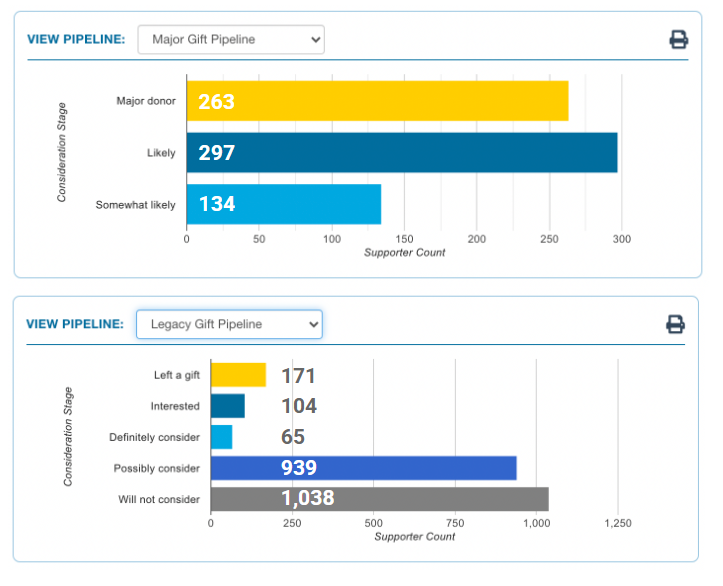Click the Somewhat likely bar showing 134

300,204
